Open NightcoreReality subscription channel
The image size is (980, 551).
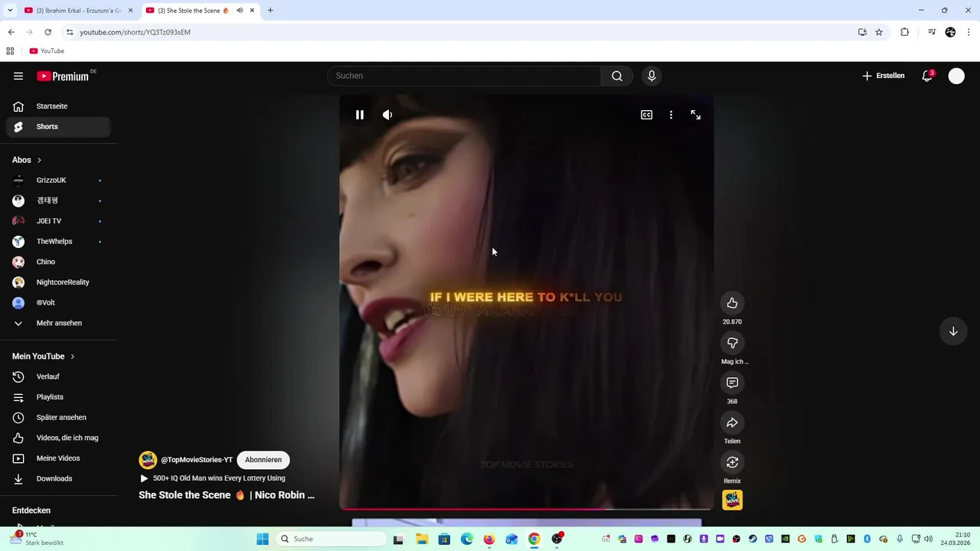point(58,282)
